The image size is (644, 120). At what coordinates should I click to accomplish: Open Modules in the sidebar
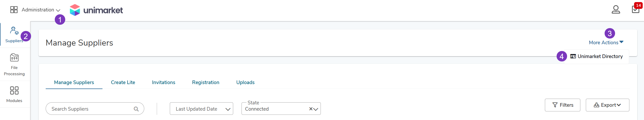14,94
